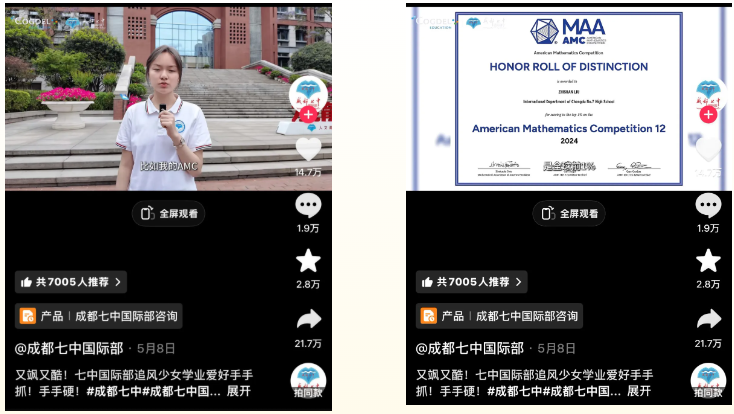
Task: Tap the 1.9万 comment count on right
Action: [708, 229]
